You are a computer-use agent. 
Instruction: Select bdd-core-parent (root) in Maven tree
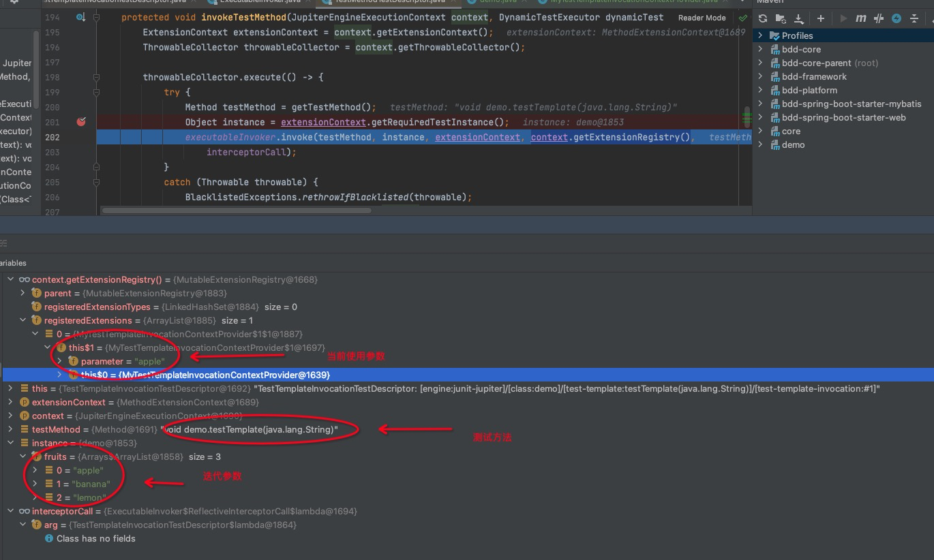tap(830, 63)
